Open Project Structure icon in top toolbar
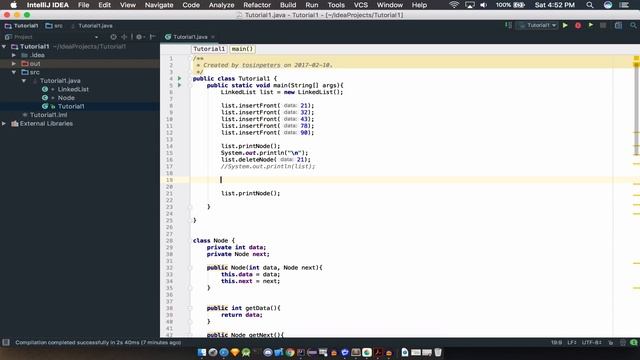Screen dimensions: 640x360 pos(618,25)
